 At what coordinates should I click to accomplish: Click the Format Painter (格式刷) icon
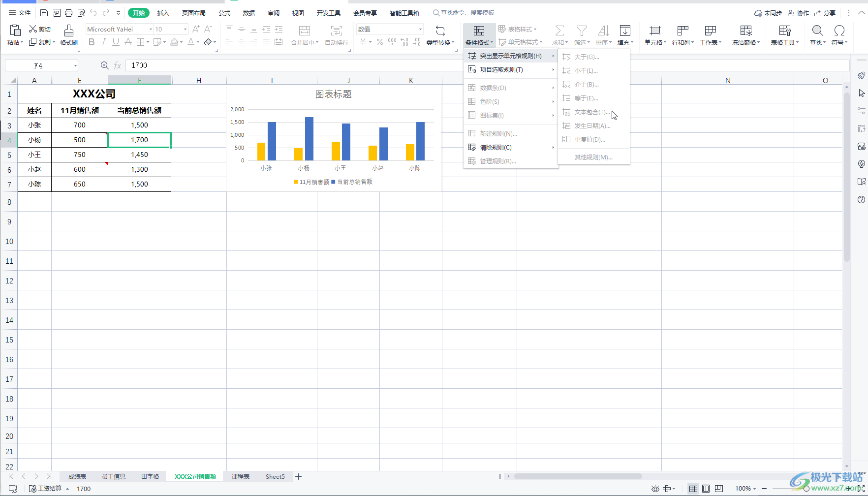[x=69, y=31]
